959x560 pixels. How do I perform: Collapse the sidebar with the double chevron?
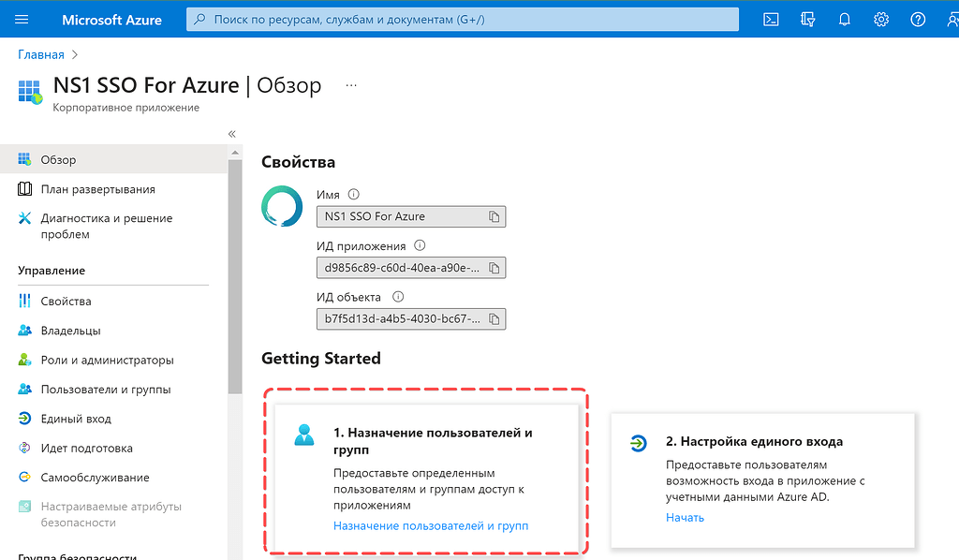coord(231,134)
